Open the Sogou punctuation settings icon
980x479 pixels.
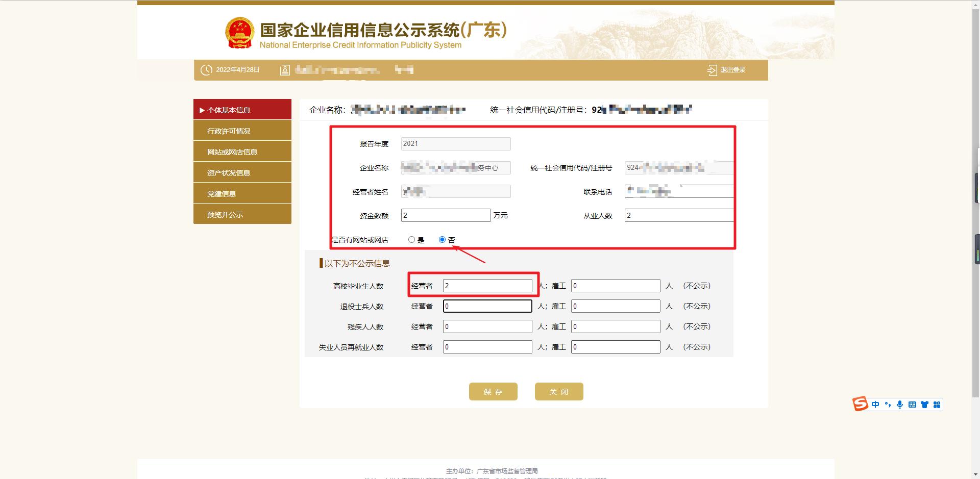pyautogui.click(x=889, y=405)
